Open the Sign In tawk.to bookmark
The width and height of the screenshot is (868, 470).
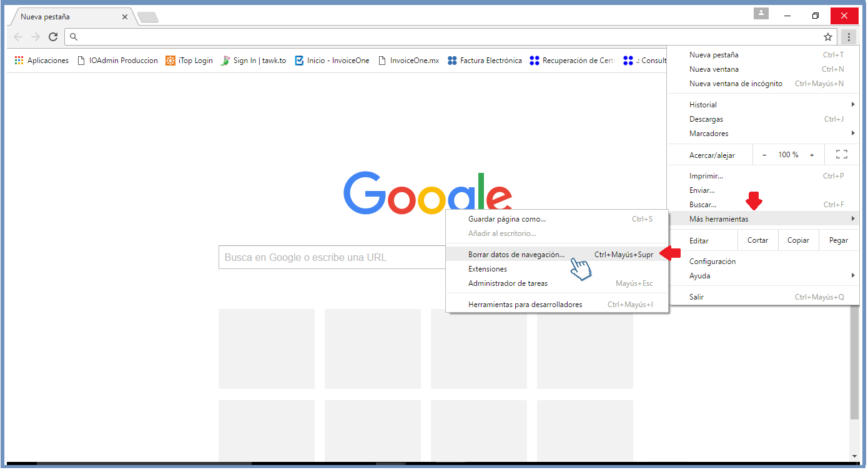254,61
